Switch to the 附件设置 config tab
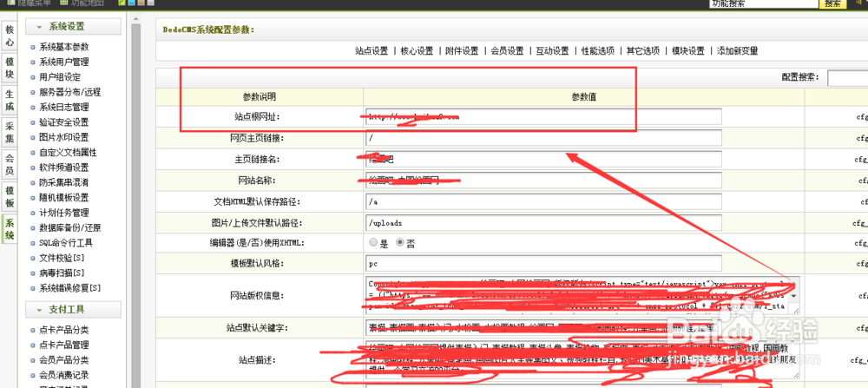Screen dimensions: 868x388 (x=462, y=51)
